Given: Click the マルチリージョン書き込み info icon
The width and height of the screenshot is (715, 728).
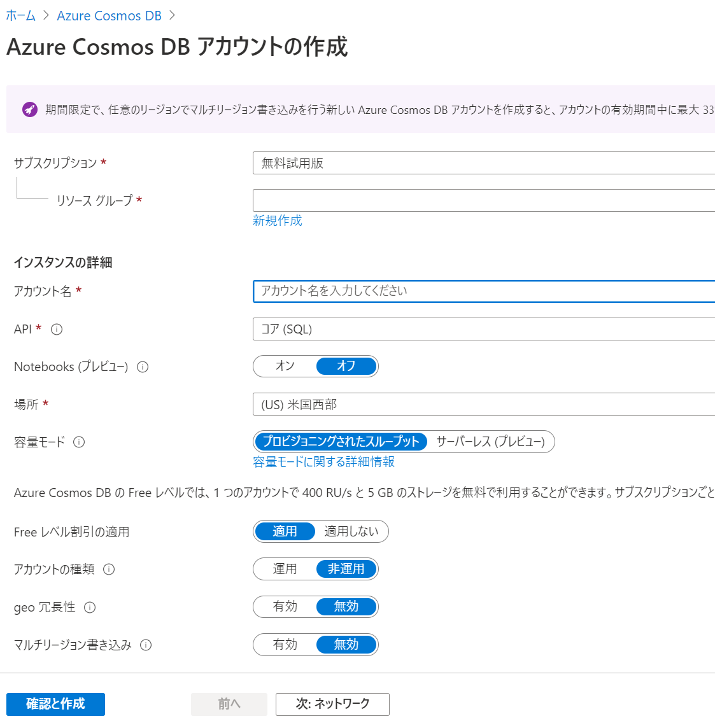Looking at the screenshot, I should (x=146, y=645).
